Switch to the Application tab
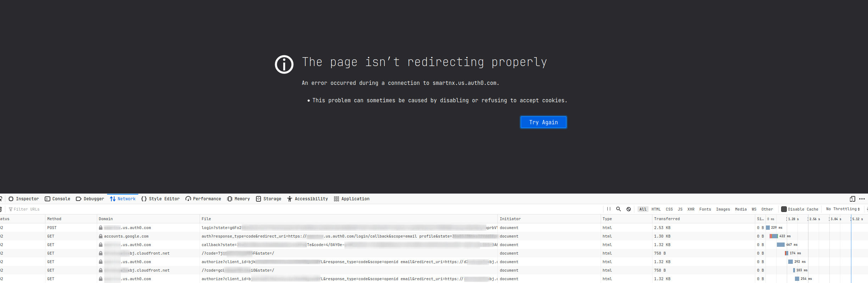 tap(352, 199)
